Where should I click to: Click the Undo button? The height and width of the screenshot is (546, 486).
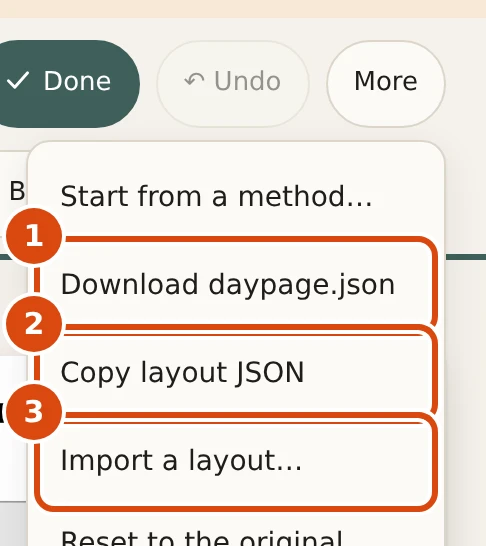(233, 84)
